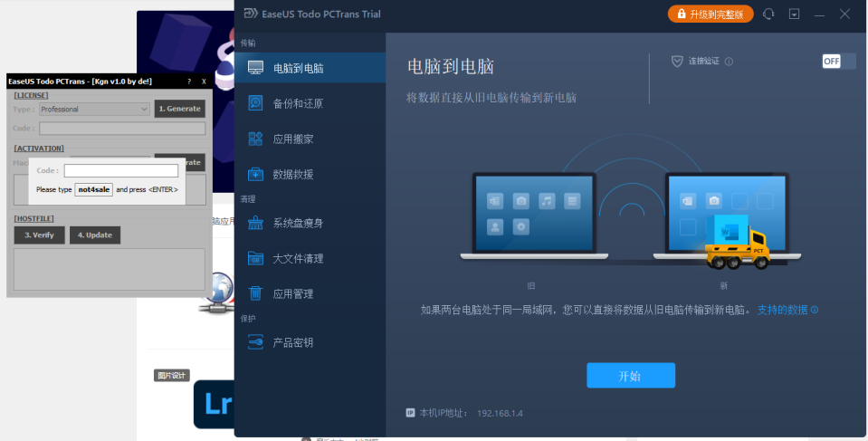
Task: Click 1. Generate in keygen window
Action: (180, 109)
